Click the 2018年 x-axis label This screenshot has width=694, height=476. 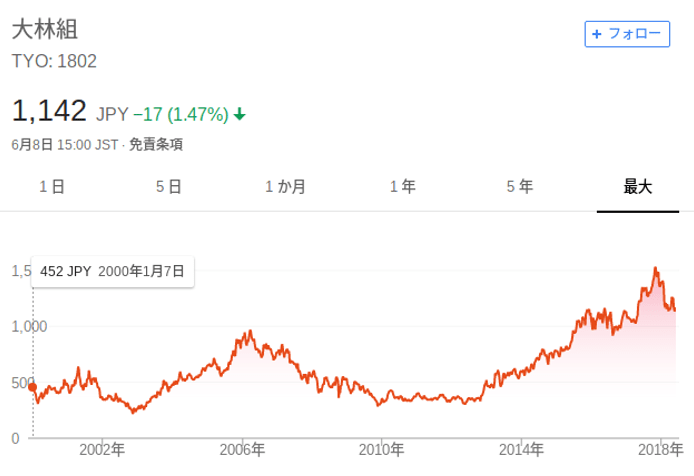click(657, 449)
